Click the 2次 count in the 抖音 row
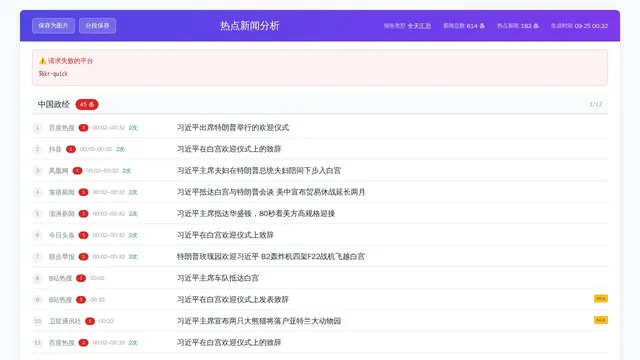The image size is (640, 360). tap(120, 149)
